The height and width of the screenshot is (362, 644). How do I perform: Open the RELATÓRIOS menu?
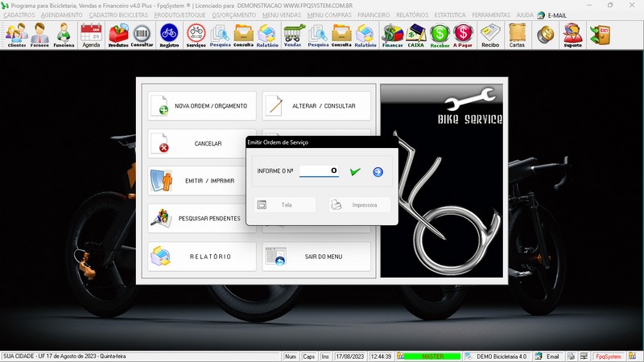(x=412, y=14)
